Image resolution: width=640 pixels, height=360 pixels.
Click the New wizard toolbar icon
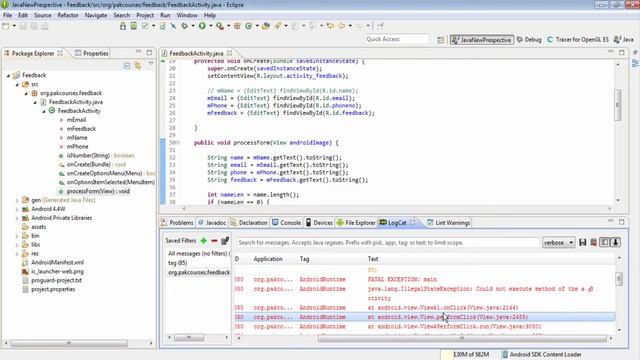[x=6, y=26]
